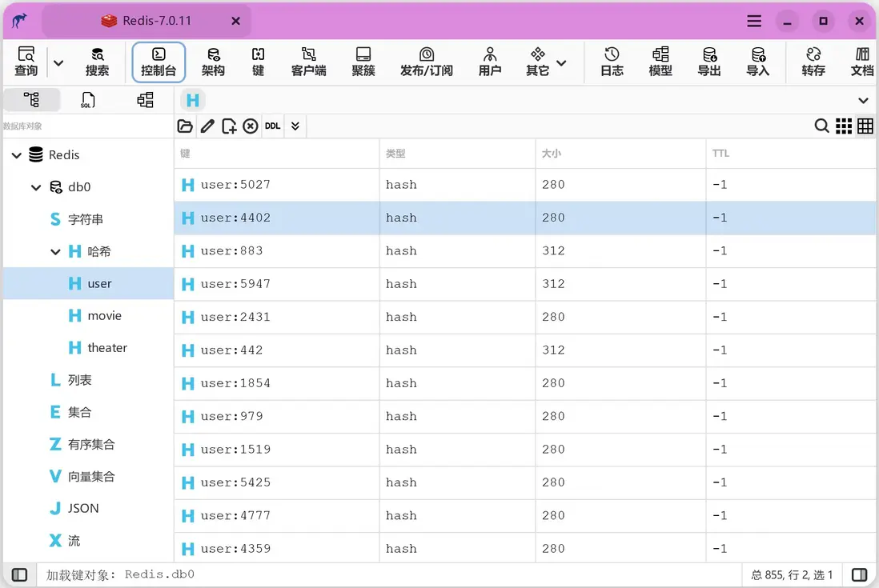Collapse the 哈希 tree node
879x588 pixels.
pyautogui.click(x=55, y=252)
